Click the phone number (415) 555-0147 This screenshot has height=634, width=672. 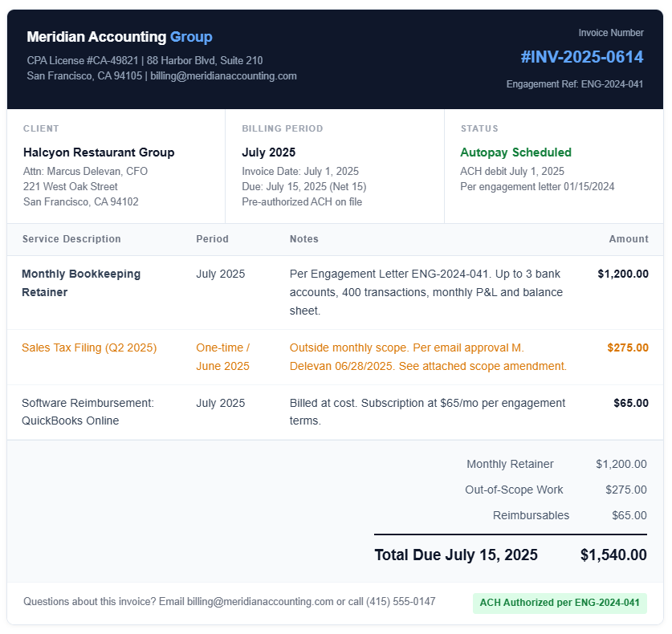[401, 601]
